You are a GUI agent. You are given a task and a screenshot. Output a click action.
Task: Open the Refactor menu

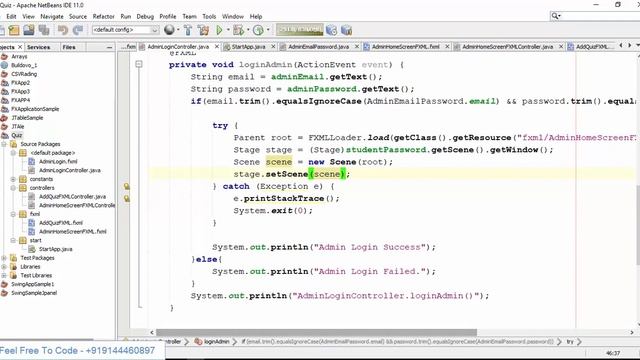103,16
